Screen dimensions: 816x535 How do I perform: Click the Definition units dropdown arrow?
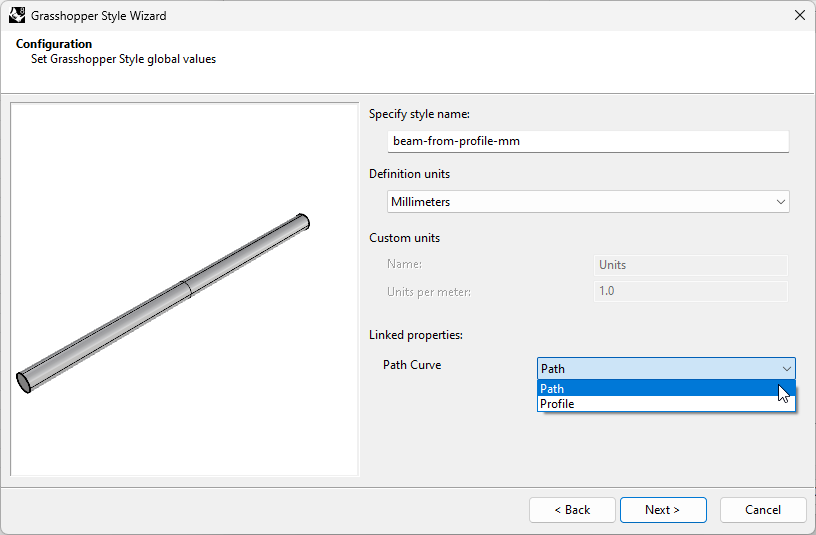point(781,202)
